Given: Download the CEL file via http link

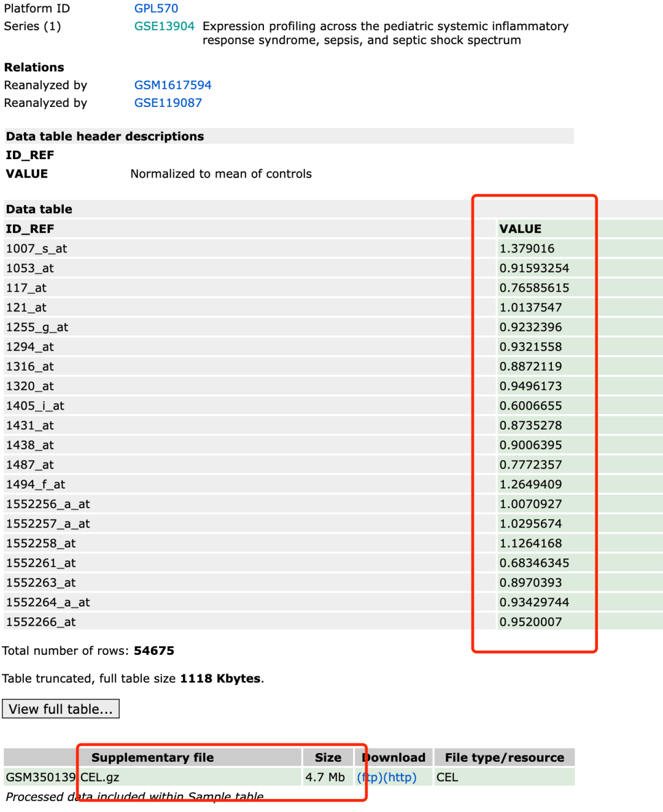Looking at the screenshot, I should [400, 778].
